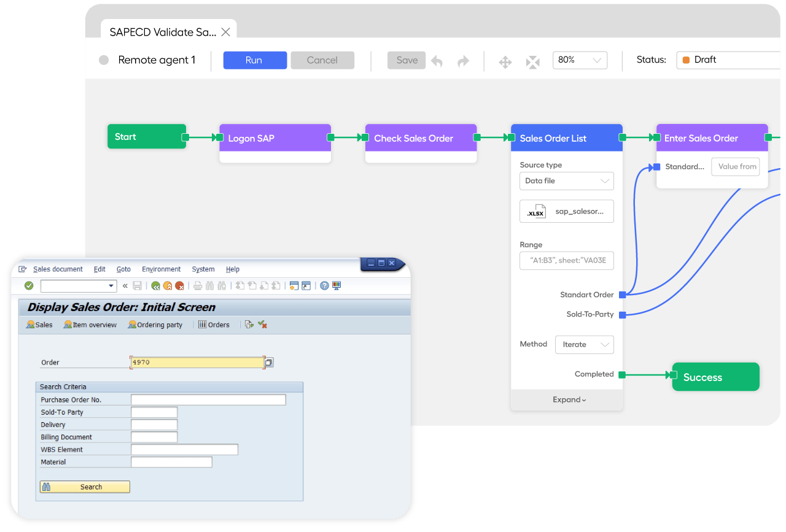Viewport: 786px width, 532px height.
Task: Open the Goto menu in SAP
Action: point(123,269)
